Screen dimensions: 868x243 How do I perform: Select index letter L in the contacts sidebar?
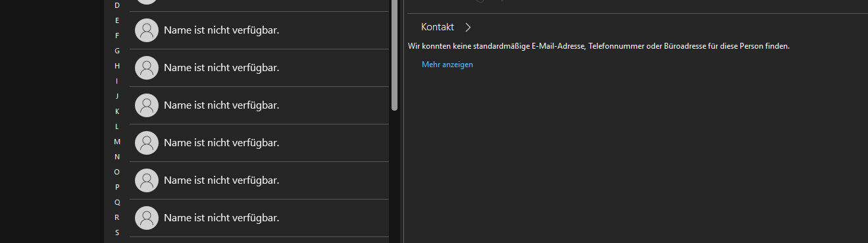tap(117, 126)
